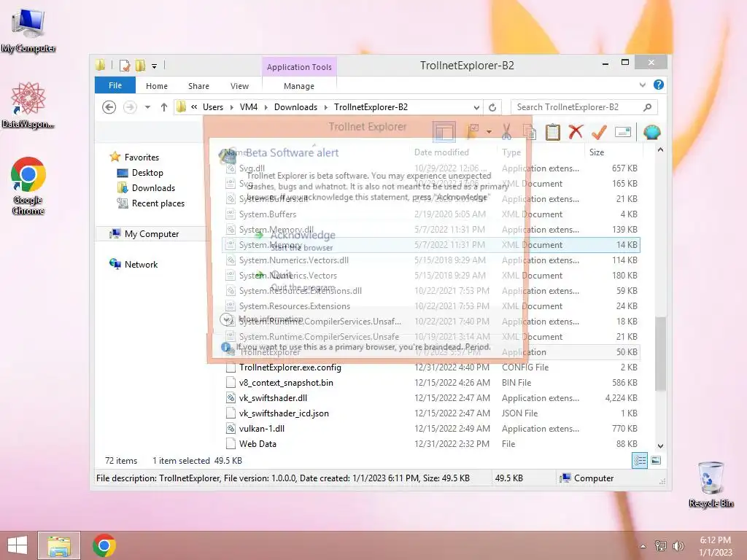This screenshot has height=560, width=747.
Task: Expand the VM4 breadcrumb arrow
Action: click(266, 107)
